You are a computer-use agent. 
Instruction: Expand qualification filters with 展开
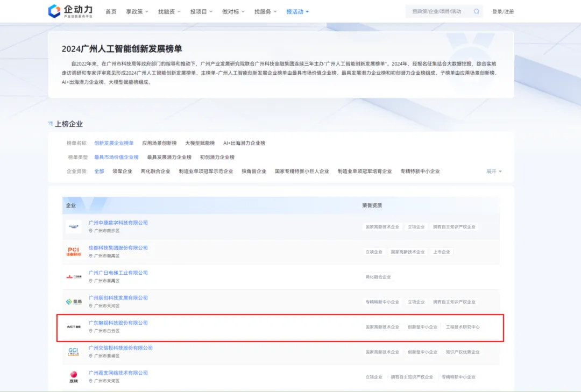click(494, 171)
